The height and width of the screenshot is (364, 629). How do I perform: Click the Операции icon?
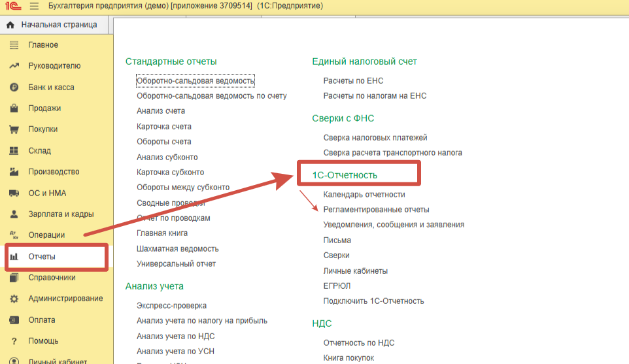pos(14,235)
